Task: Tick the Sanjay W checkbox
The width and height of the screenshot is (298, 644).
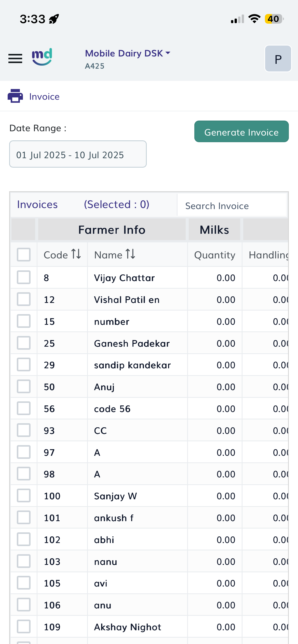Action: [x=24, y=495]
